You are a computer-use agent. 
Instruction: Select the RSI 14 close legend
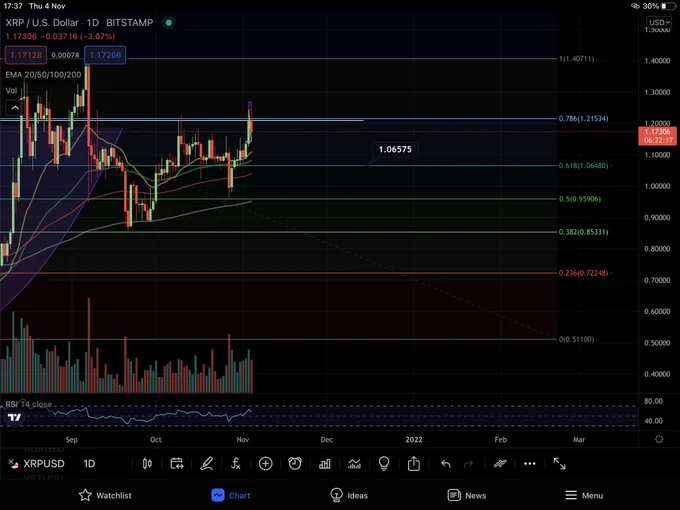[x=29, y=404]
